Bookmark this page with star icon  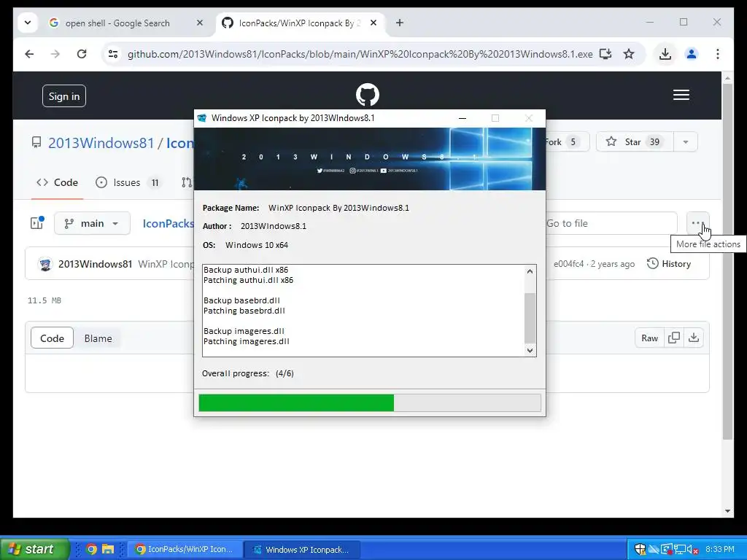[x=629, y=54]
